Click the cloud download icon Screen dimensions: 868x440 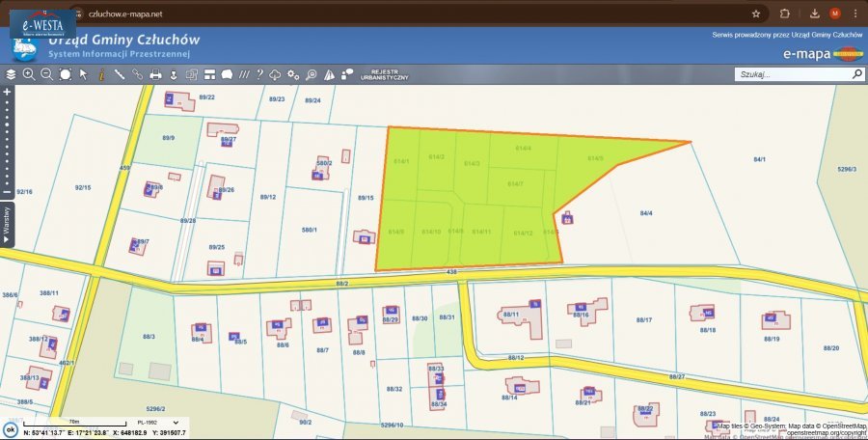(275, 74)
